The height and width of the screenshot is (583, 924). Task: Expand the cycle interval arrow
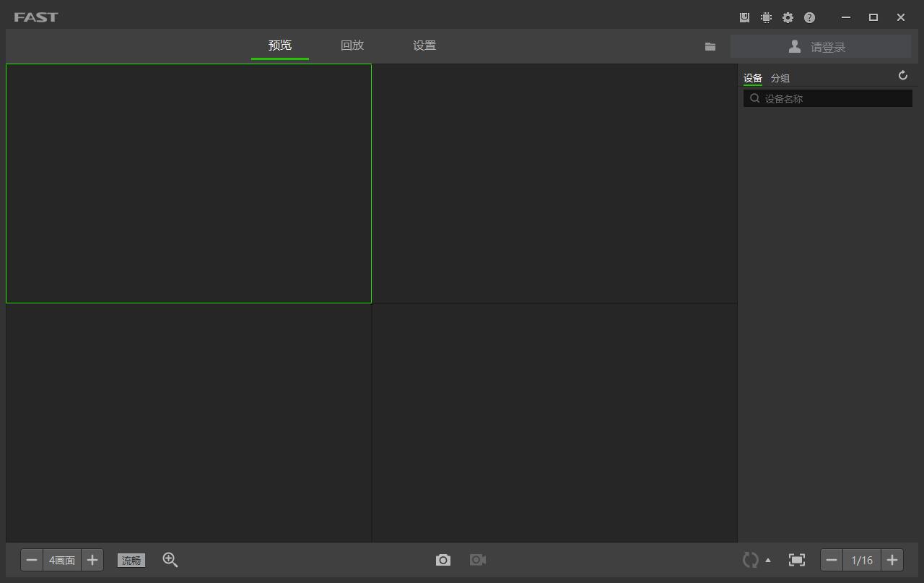pos(768,560)
